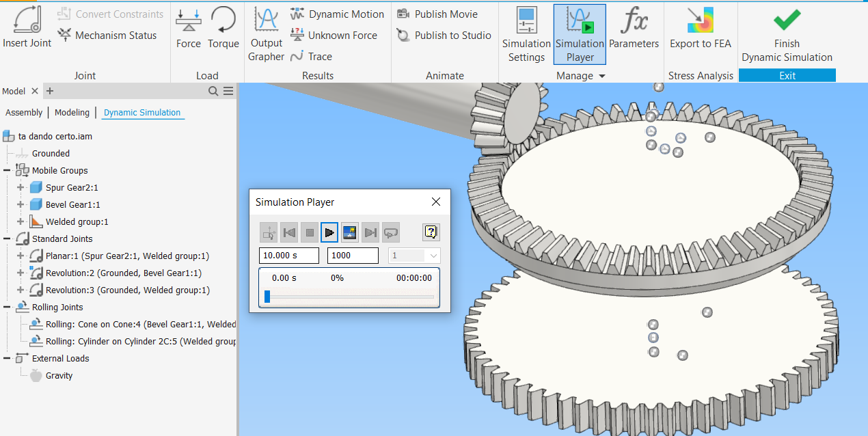Click Publish Movie

437,14
